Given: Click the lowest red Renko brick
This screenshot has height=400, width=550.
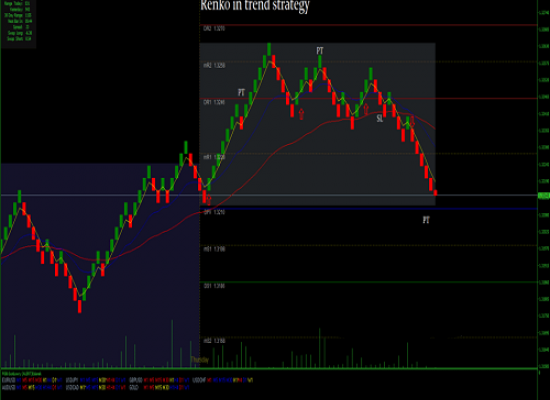Looking at the screenshot, I should 80,306.
